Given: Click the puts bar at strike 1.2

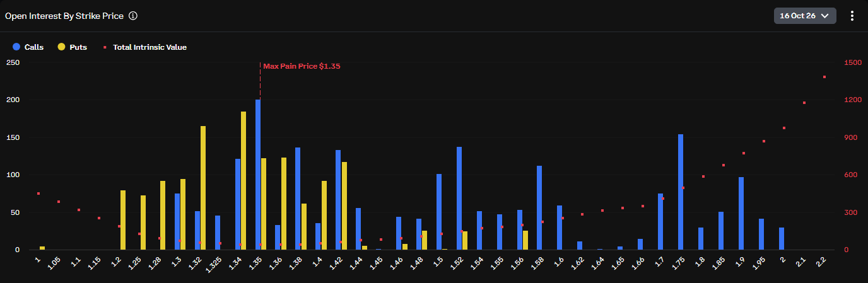Looking at the screenshot, I should pos(123,220).
